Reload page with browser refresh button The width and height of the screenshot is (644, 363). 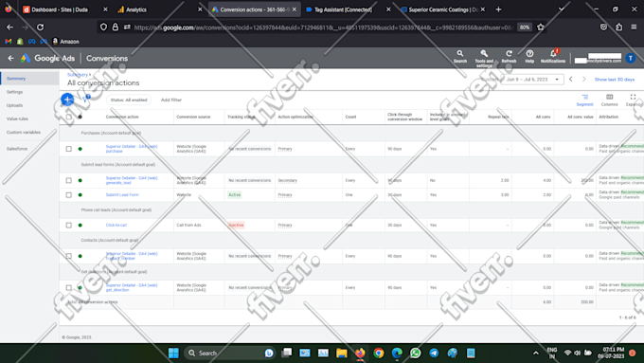coord(40,27)
